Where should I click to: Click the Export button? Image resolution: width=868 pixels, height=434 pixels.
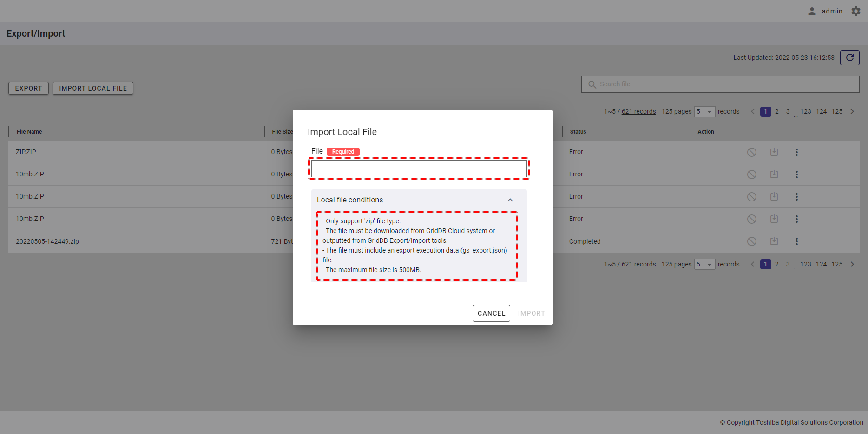(x=28, y=88)
